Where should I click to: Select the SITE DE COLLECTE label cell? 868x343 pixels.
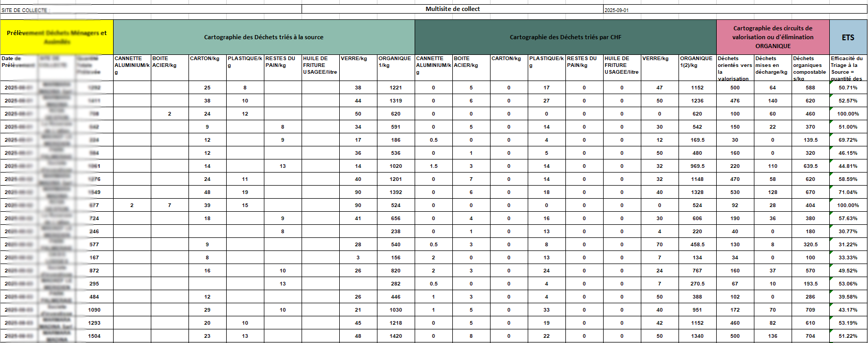pos(24,10)
